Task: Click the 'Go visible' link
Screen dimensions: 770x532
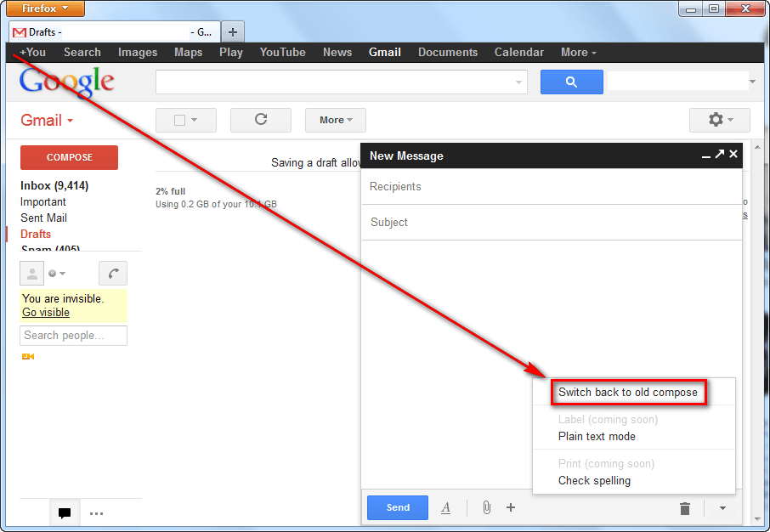Action: tap(46, 313)
